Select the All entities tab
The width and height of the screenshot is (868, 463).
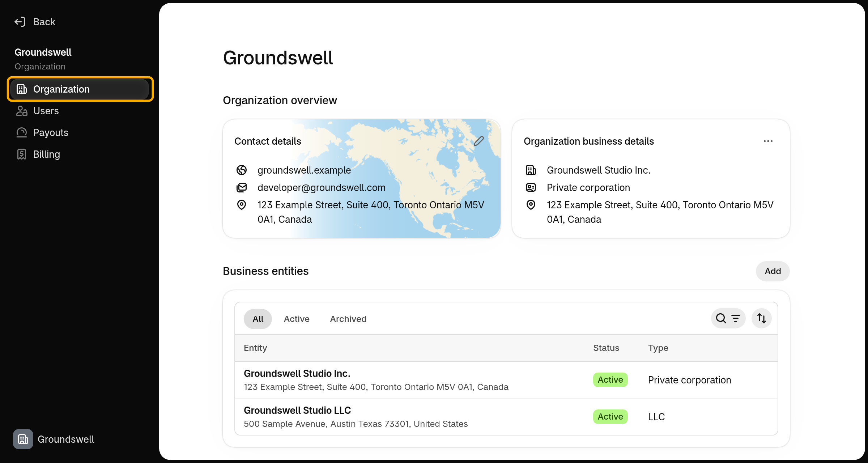point(258,319)
